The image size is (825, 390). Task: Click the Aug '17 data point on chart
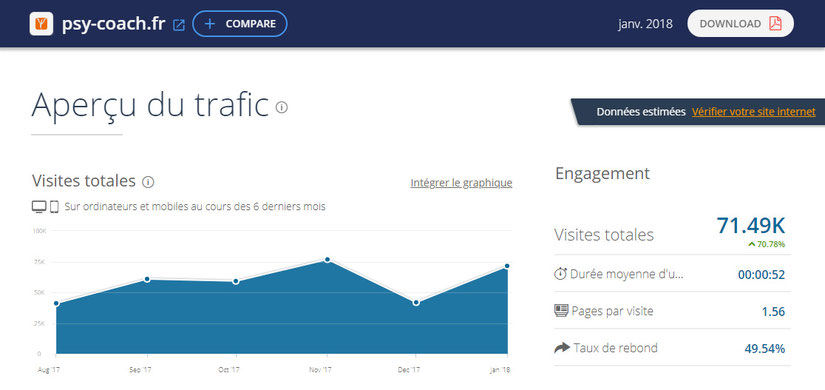pyautogui.click(x=56, y=303)
